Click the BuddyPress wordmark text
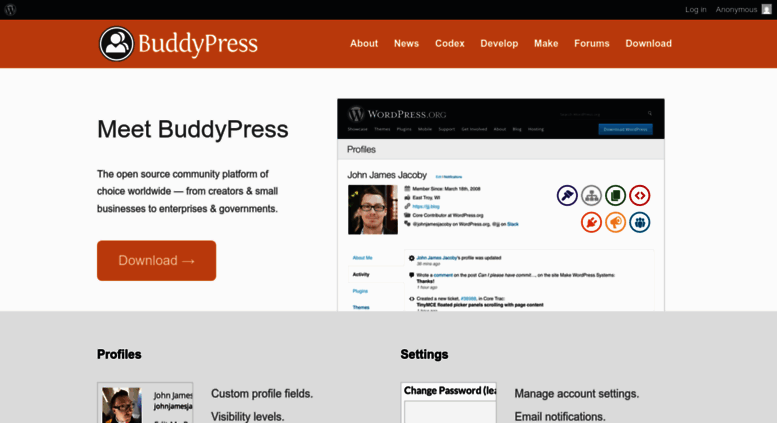Image resolution: width=777 pixels, height=423 pixels. click(x=198, y=44)
